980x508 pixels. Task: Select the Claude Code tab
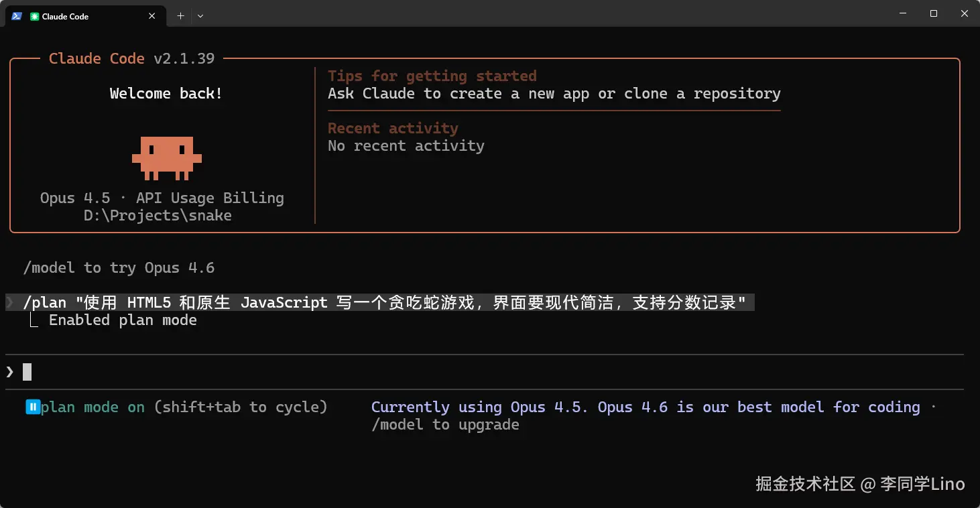point(80,16)
